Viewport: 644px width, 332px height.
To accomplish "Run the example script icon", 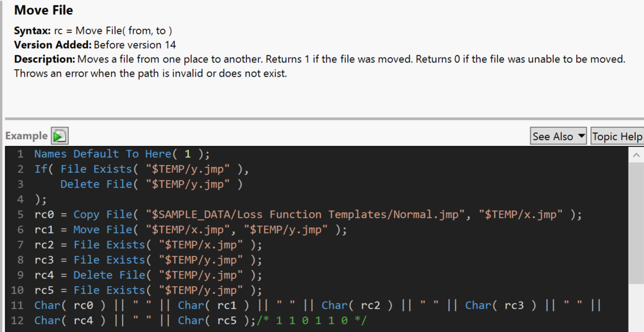I will click(59, 136).
